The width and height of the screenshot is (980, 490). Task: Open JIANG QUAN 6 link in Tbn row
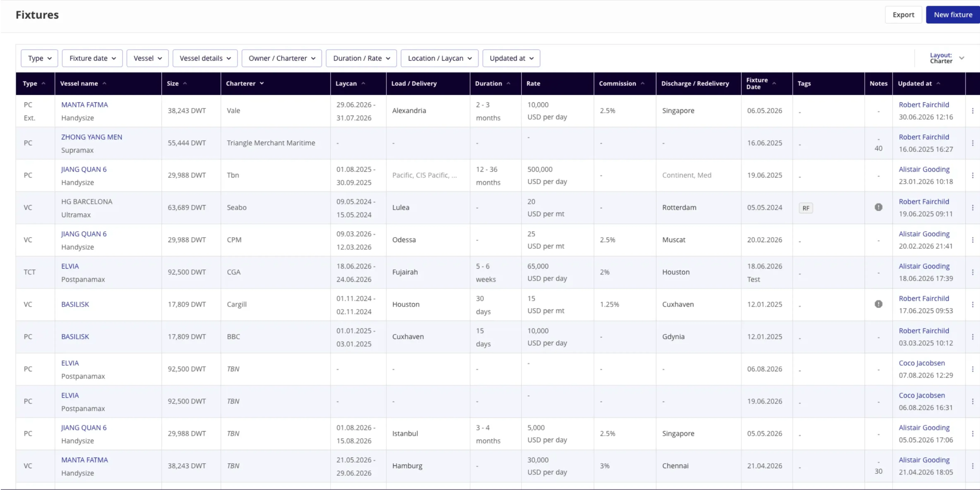pos(84,170)
